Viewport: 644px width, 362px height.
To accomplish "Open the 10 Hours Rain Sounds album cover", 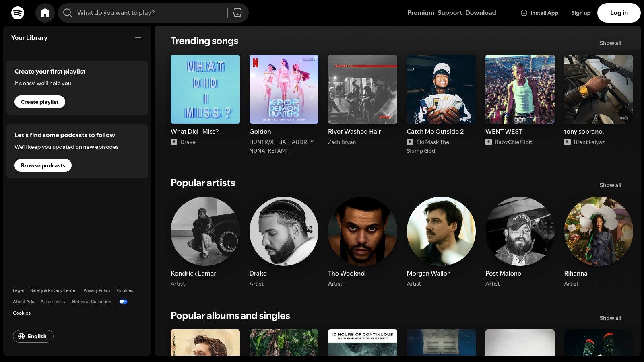I will (x=363, y=343).
